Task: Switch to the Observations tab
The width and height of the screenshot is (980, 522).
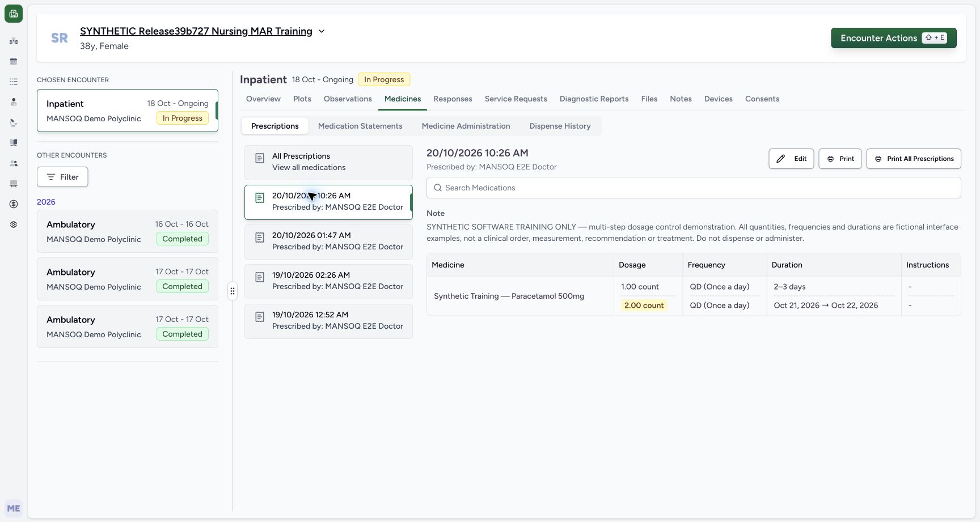Action: [x=348, y=99]
